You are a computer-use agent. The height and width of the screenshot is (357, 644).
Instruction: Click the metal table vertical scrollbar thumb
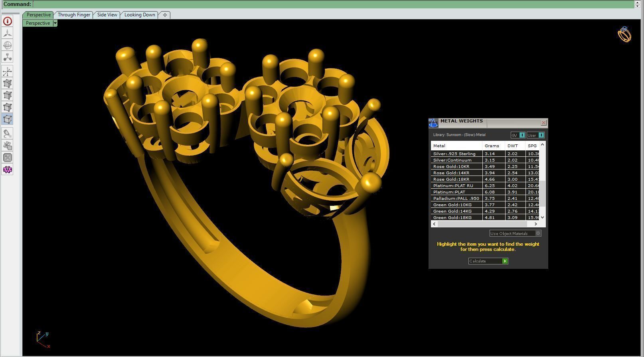(543, 193)
